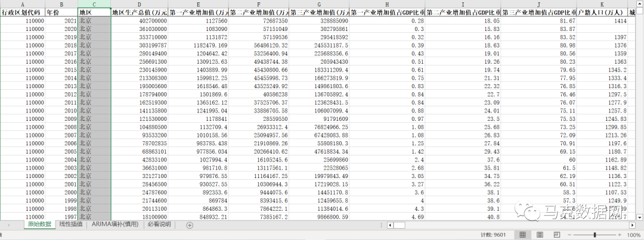
Task: Click the 第一产业增加值(万元) header cell
Action: (x=199, y=13)
